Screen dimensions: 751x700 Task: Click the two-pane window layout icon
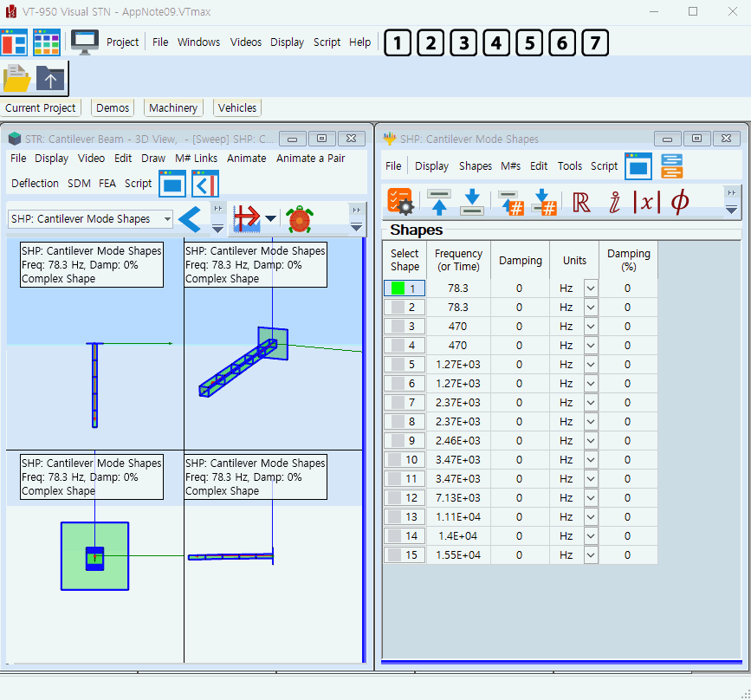[x=14, y=42]
